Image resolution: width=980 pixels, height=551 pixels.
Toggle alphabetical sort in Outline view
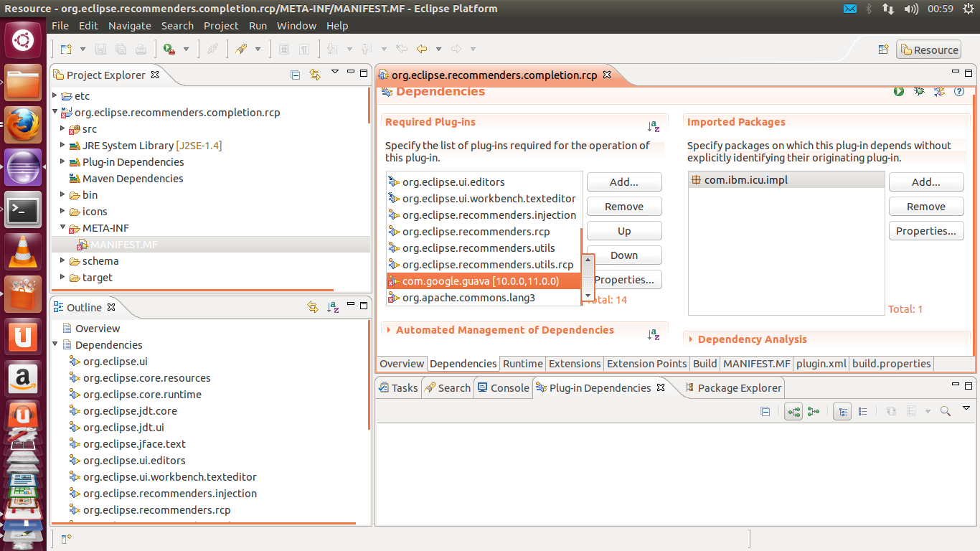332,307
